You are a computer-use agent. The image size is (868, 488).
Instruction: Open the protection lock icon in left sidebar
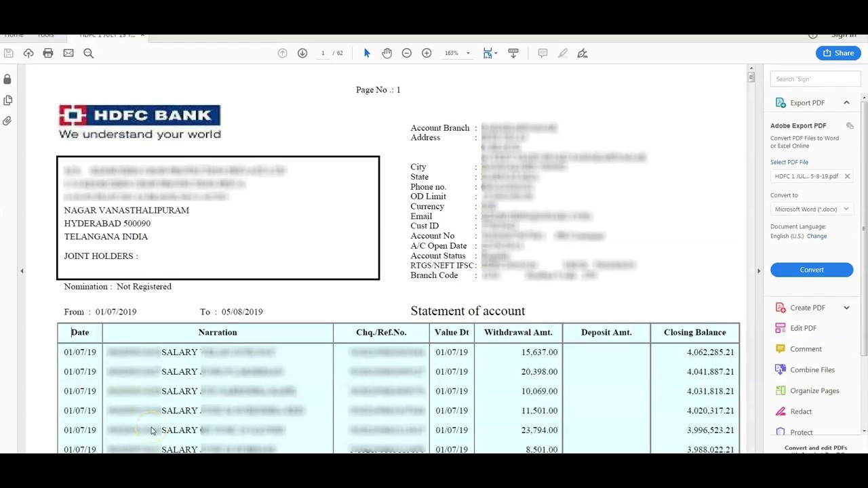pyautogui.click(x=7, y=79)
